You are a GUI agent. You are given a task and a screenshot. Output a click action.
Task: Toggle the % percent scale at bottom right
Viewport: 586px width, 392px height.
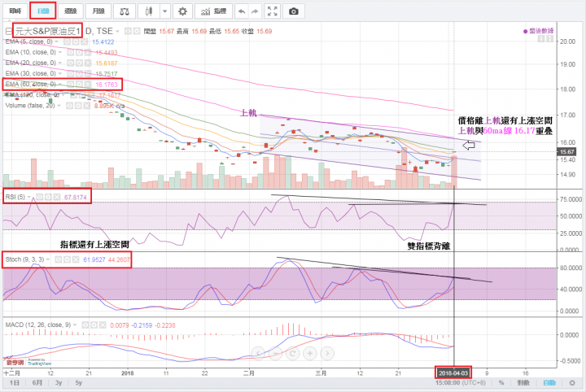point(501,382)
